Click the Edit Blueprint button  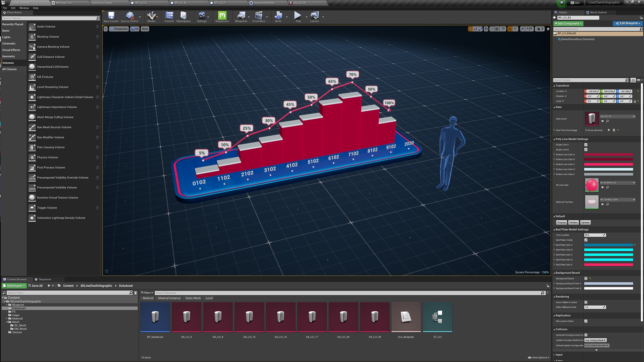[627, 23]
